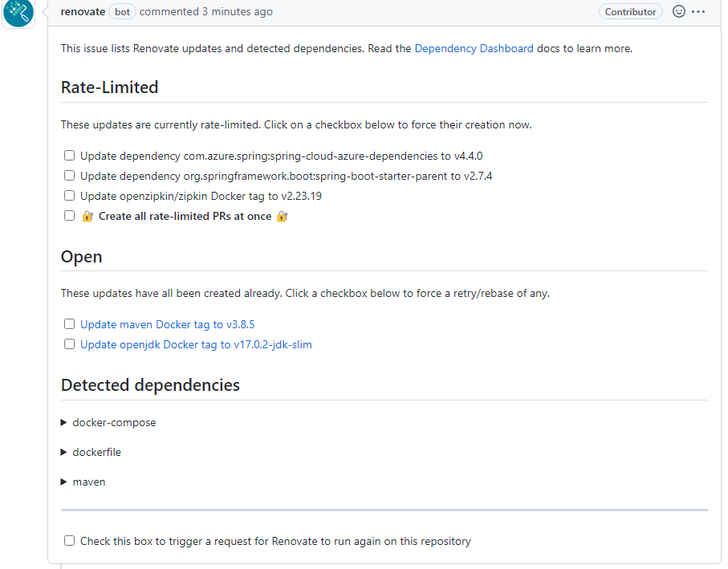Click the openzipkin/zipkin Docker tag v2.23.19 text
728x569 pixels.
[201, 197]
